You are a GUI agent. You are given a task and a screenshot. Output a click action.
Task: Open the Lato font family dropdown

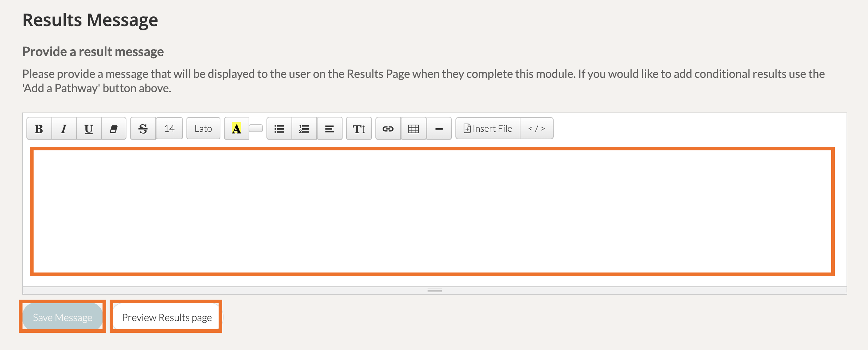tap(203, 129)
